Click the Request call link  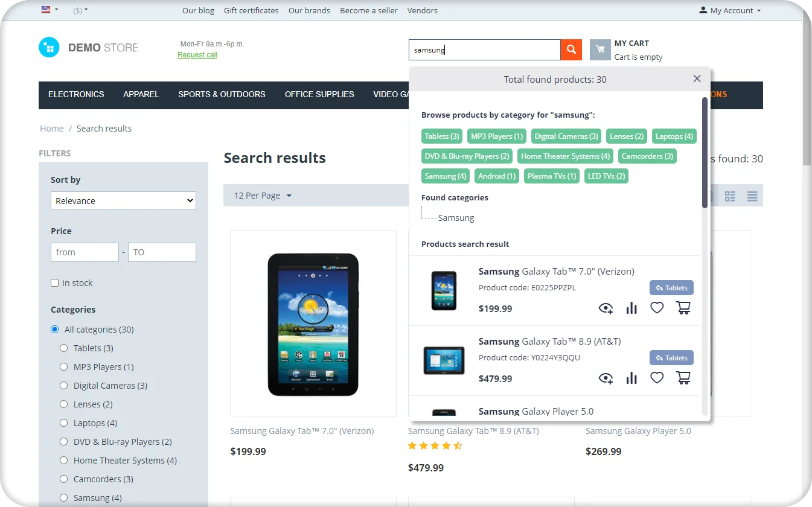197,55
